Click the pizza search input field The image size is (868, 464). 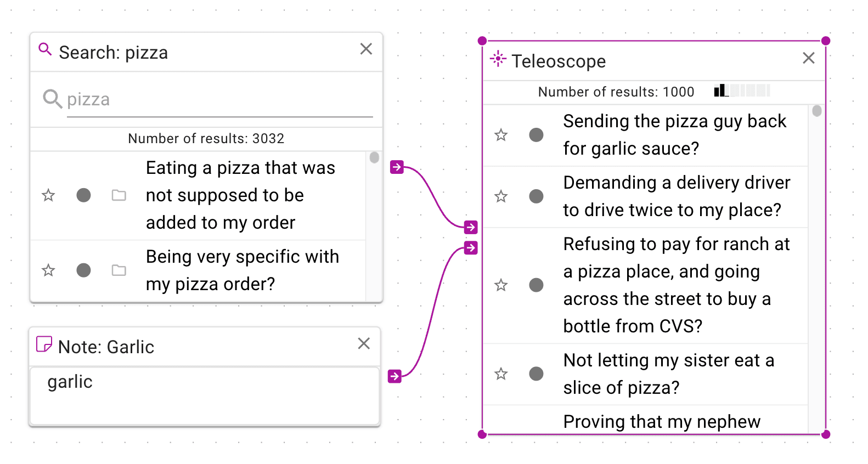pos(219,100)
